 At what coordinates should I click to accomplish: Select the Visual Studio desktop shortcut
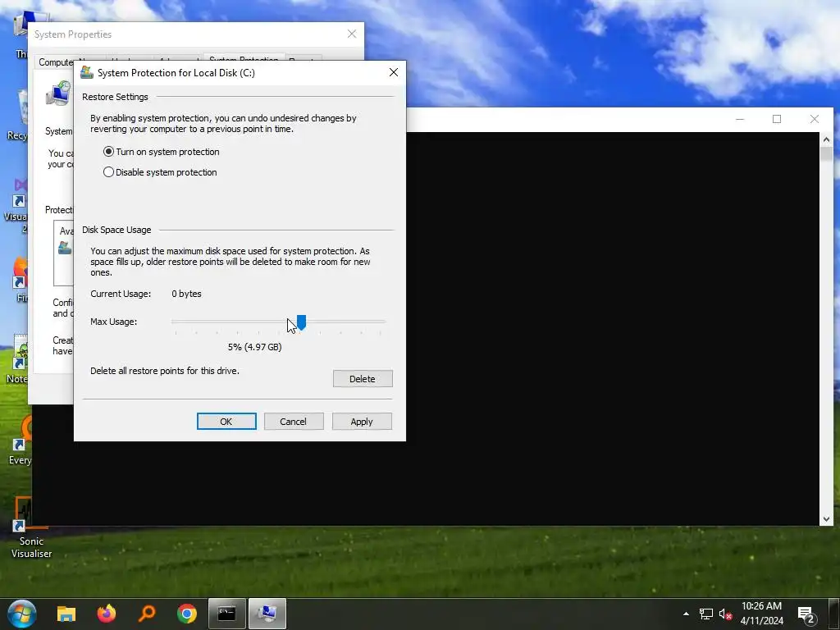click(x=16, y=206)
